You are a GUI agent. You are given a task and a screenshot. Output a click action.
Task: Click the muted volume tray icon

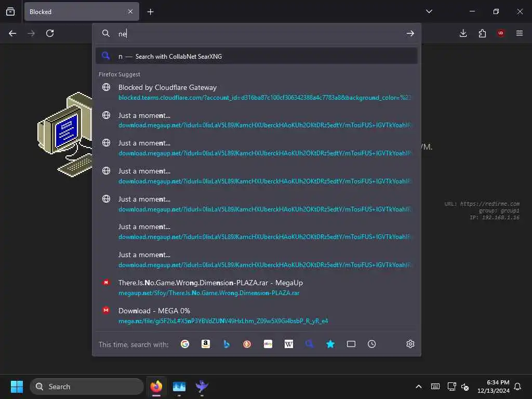(465, 387)
